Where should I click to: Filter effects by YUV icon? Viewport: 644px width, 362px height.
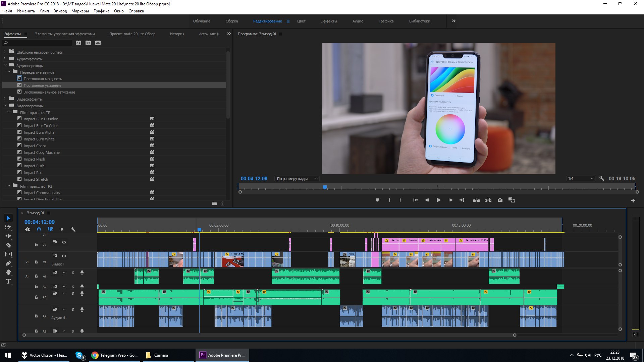pos(98,43)
